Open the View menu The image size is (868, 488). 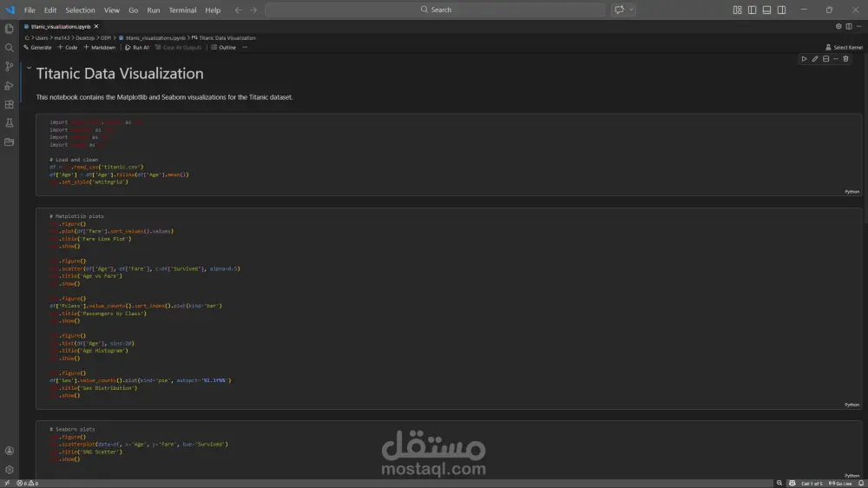click(x=112, y=10)
